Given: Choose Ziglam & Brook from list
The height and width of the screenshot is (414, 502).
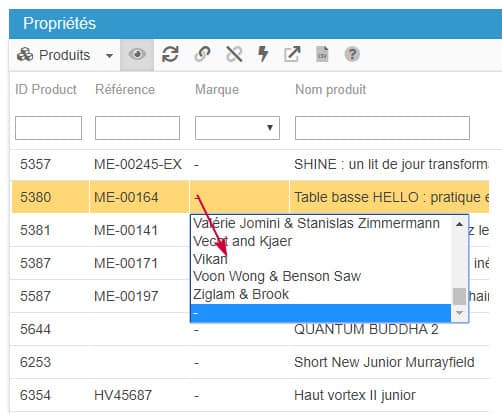Looking at the screenshot, I should click(x=241, y=294).
